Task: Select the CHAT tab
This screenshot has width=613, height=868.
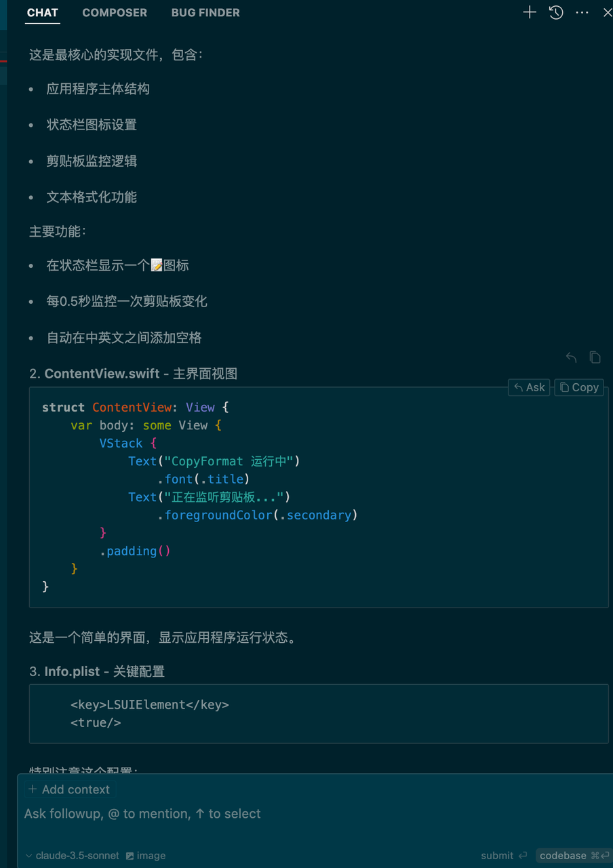Action: tap(43, 12)
